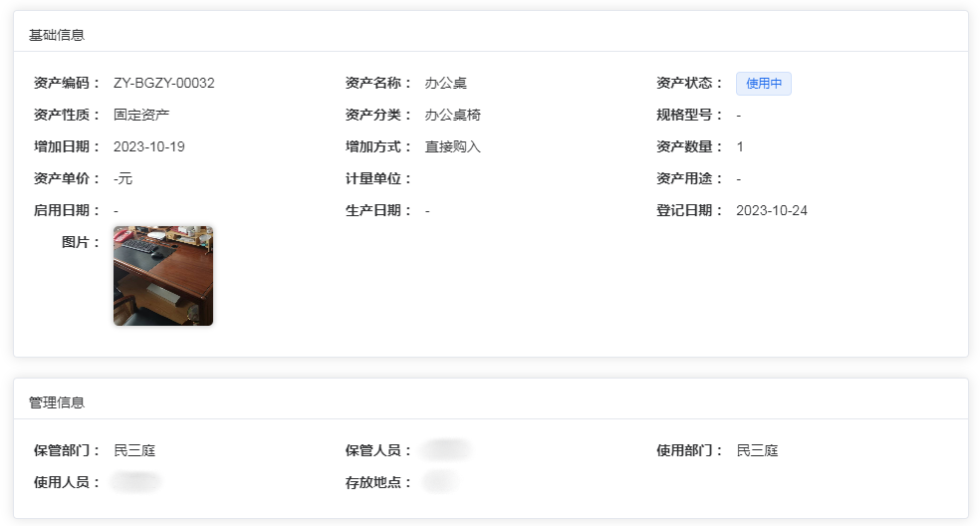Viewport: 980px width, 527px height.
Task: Select asset code ZY-BGZY-00032
Action: [163, 83]
